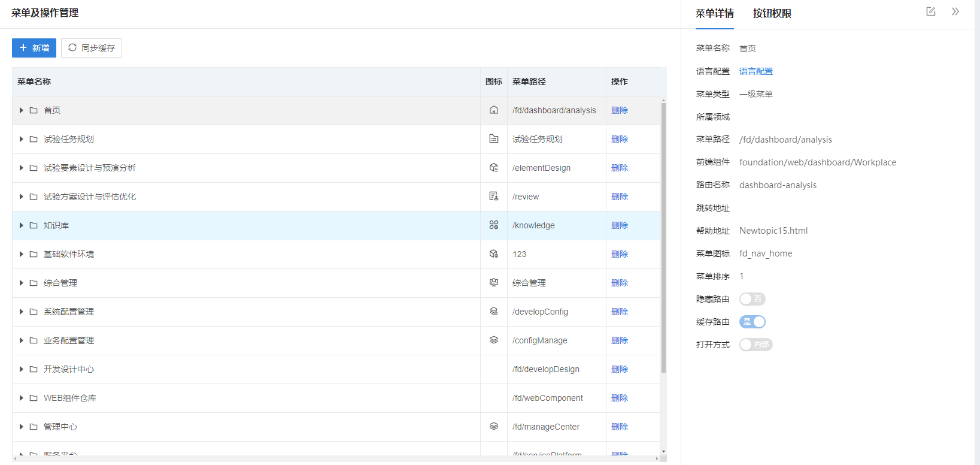
Task: Expand the WEB组件仓库 tree row
Action: pos(22,398)
